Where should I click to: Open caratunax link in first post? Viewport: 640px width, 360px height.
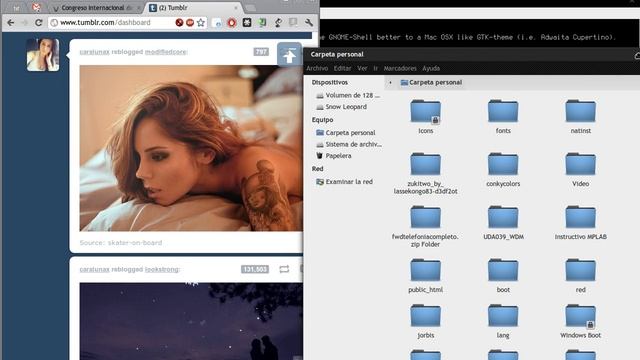(x=94, y=52)
